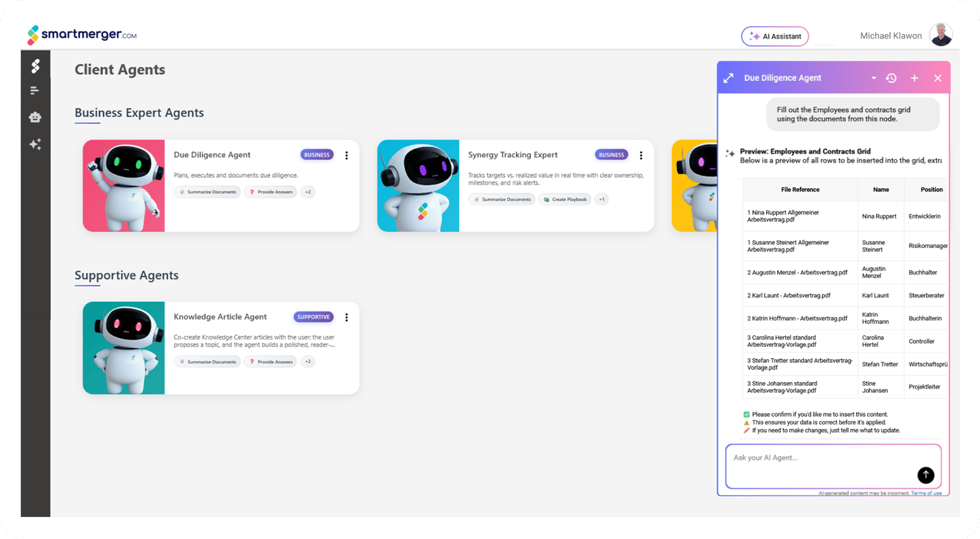The height and width of the screenshot is (539, 980).
Task: Select 2 Augustin Menzel - Arbeitsvertrag.pdf cell
Action: pyautogui.click(x=800, y=272)
